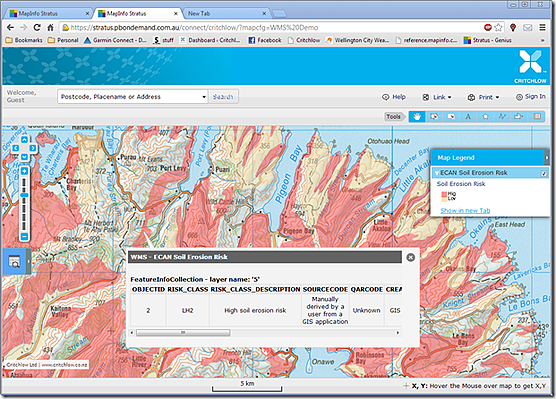
Task: Click the popup horizontal scrollbar thumb
Action: click(x=183, y=333)
